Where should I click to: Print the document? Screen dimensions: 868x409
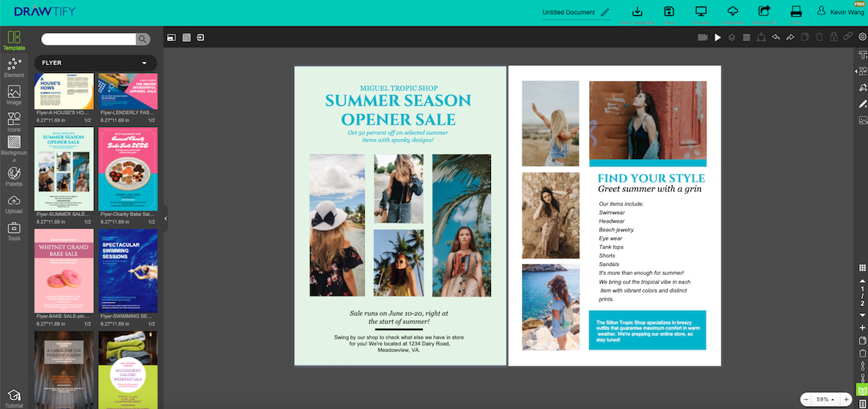796,14
